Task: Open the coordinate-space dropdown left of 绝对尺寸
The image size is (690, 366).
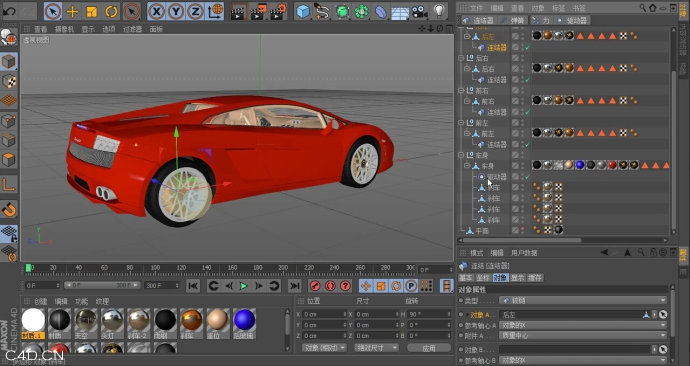Action: 324,348
